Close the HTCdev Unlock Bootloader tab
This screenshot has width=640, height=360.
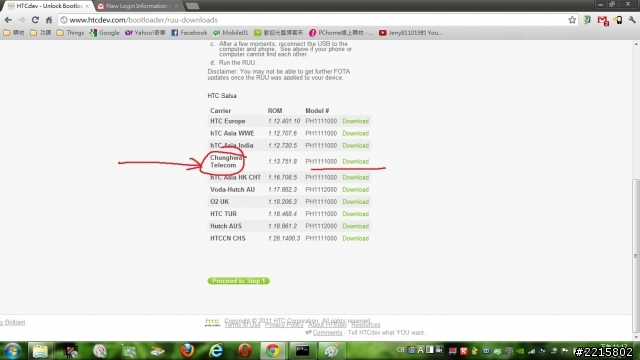pyautogui.click(x=87, y=6)
